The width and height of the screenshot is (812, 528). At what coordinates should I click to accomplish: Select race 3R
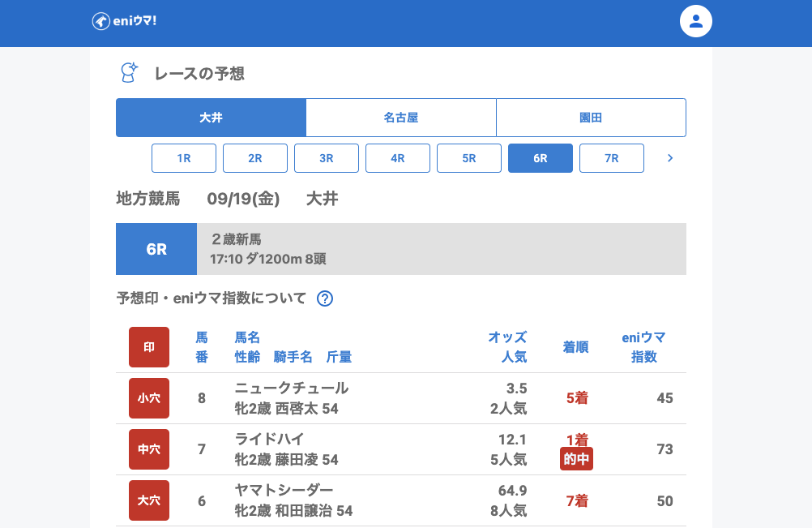327,158
